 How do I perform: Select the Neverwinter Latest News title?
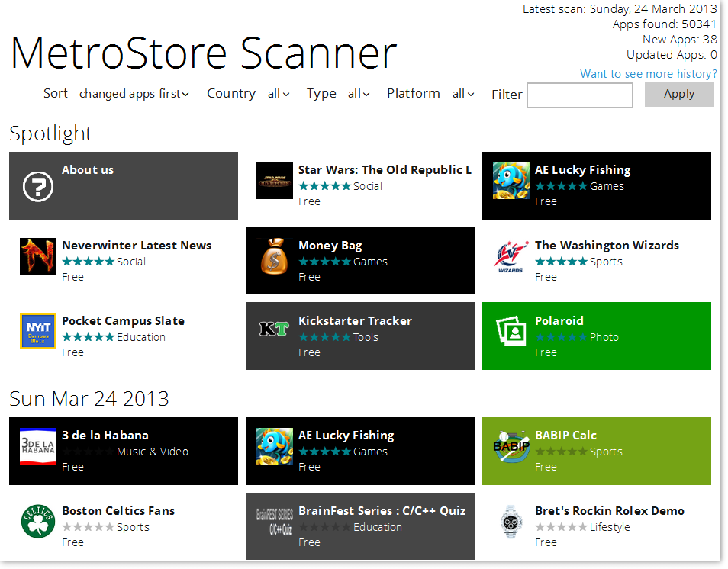tap(137, 245)
